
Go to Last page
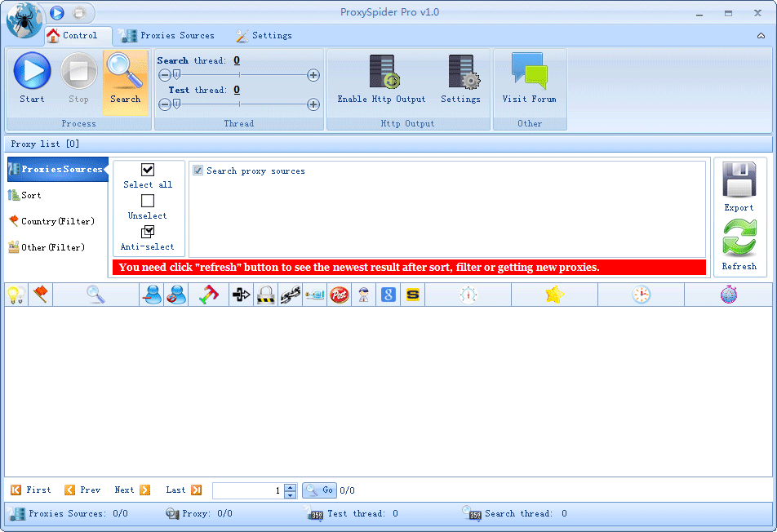click(x=184, y=490)
